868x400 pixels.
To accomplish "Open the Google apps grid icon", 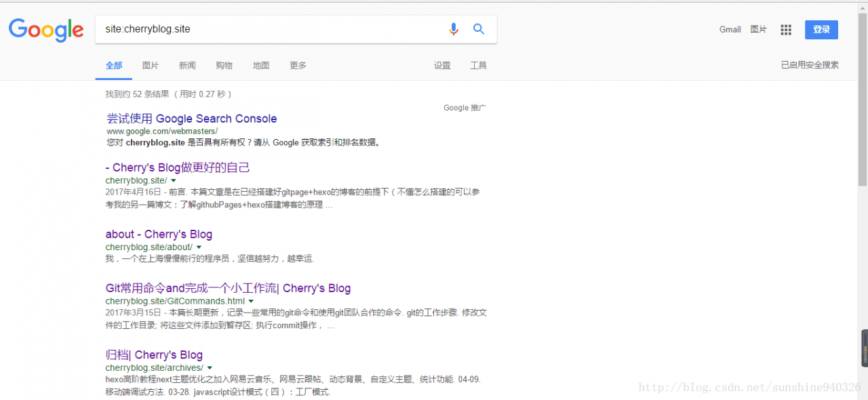I will pyautogui.click(x=786, y=30).
